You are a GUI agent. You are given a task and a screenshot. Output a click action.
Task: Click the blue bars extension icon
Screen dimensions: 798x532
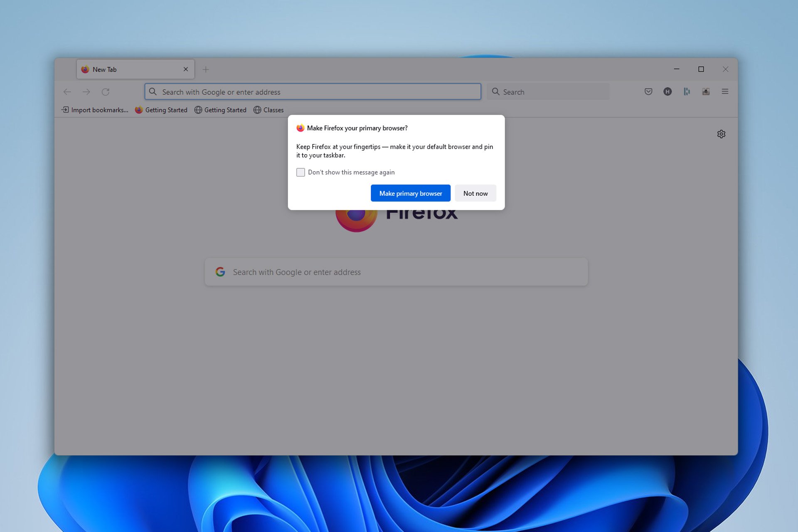click(x=687, y=91)
